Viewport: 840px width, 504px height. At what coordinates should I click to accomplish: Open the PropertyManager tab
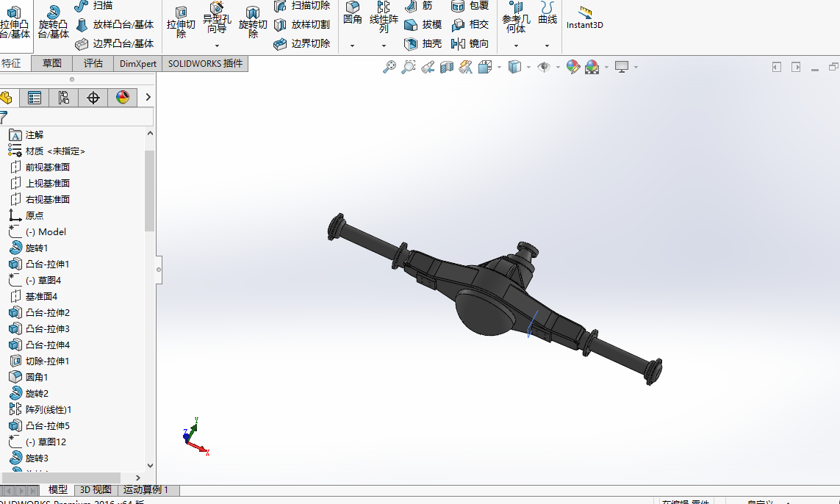click(x=35, y=98)
